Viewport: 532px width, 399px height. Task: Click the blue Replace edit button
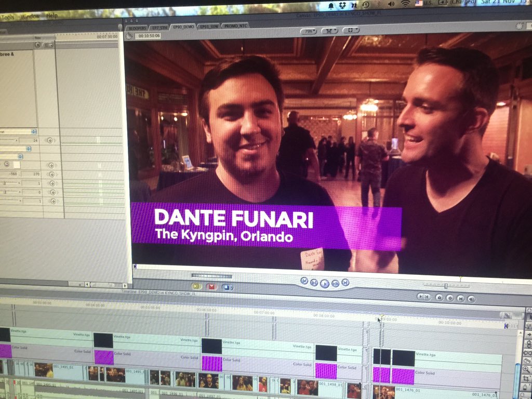228,287
